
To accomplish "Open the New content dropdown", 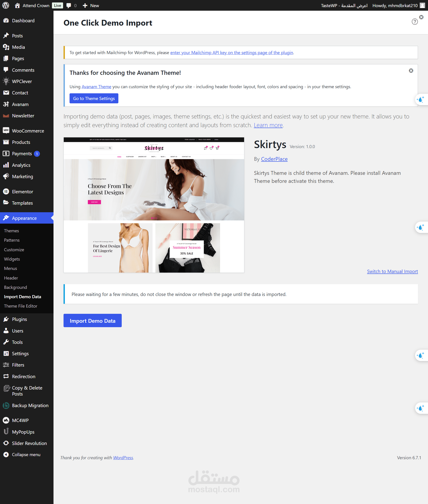I will (x=91, y=5).
